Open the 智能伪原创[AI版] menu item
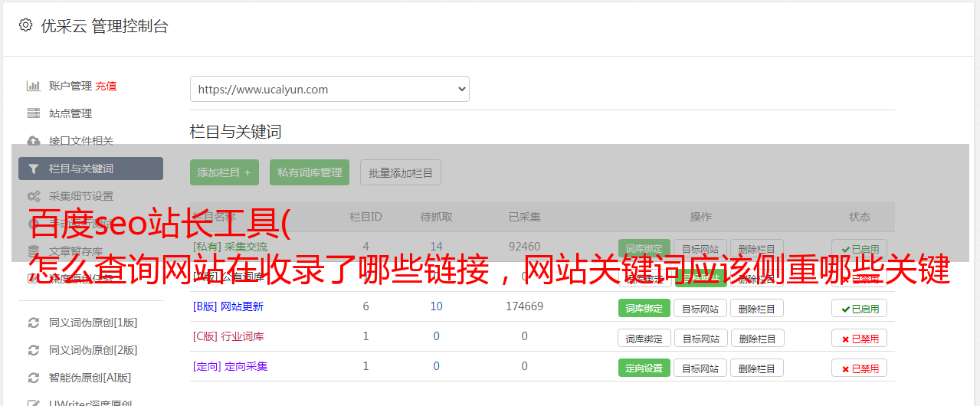The width and height of the screenshot is (980, 406). pos(90,378)
